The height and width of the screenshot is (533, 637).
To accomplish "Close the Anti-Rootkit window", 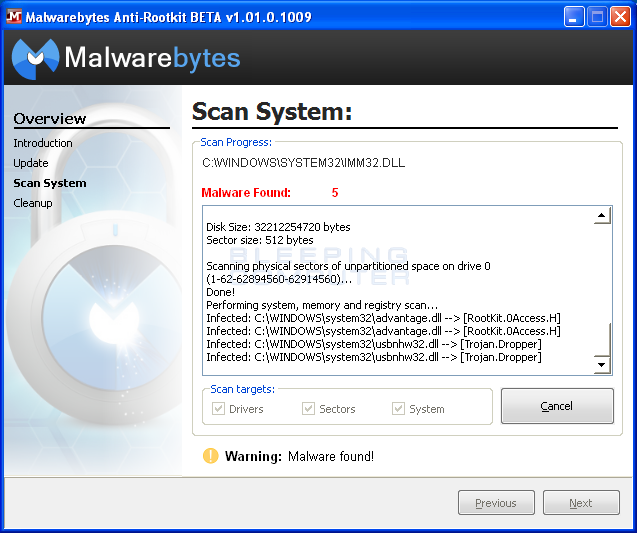I will (x=620, y=16).
